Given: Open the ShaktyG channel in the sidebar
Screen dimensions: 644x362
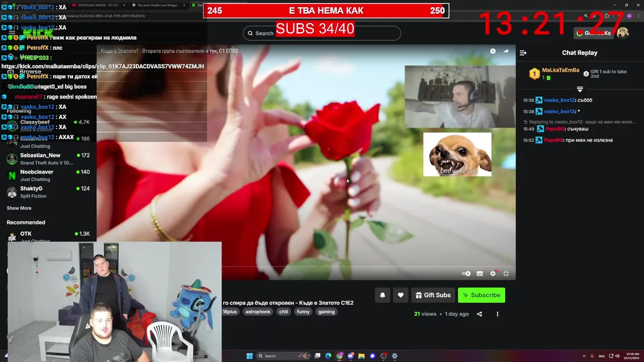Looking at the screenshot, I should (48, 192).
